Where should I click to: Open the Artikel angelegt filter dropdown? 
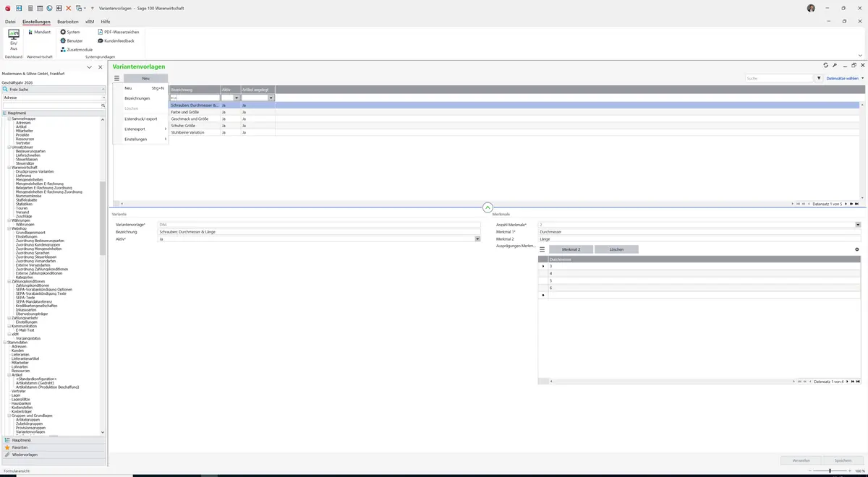[271, 98]
